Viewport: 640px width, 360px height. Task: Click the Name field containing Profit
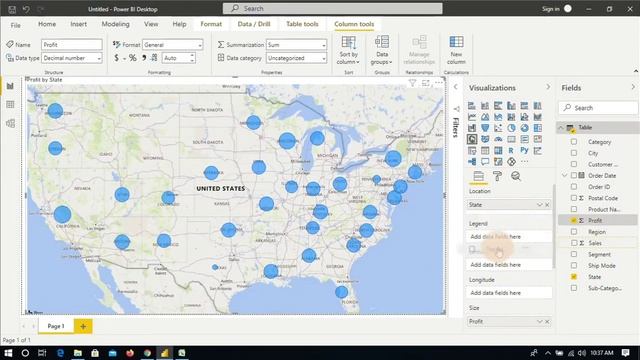pyautogui.click(x=71, y=44)
